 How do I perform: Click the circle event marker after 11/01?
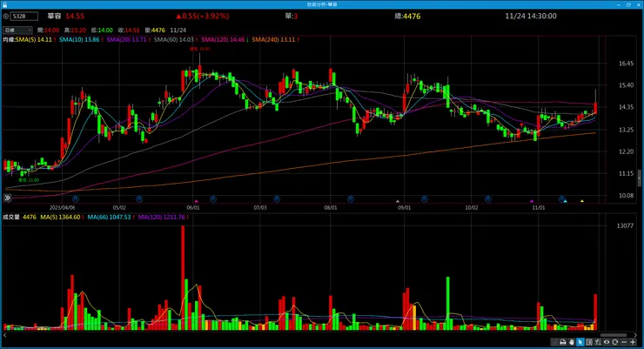tap(561, 198)
